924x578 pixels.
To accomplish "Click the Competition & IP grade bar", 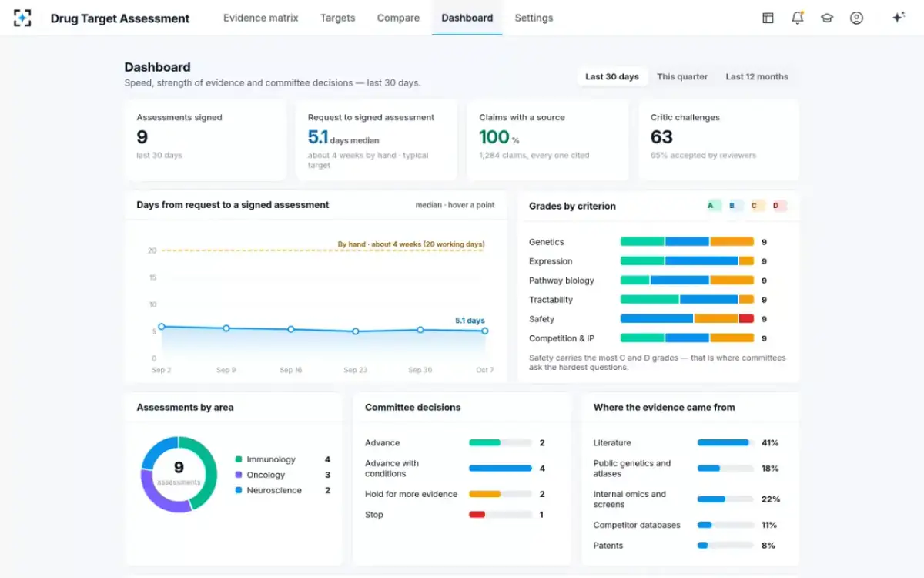I will (x=687, y=338).
